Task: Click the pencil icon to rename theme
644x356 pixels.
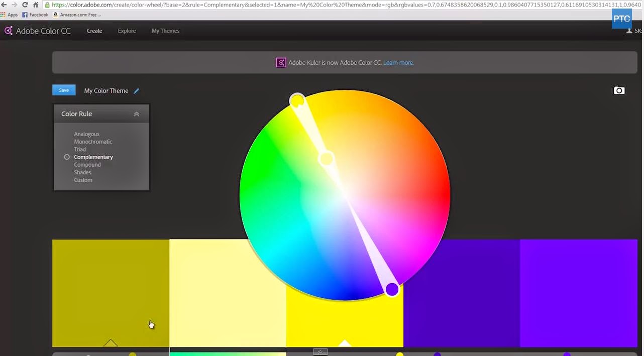Action: (136, 91)
